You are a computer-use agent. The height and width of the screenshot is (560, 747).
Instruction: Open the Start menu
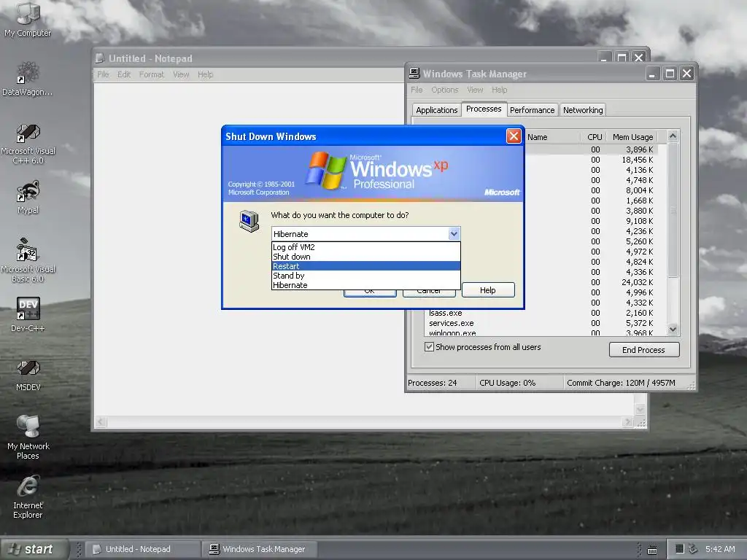point(34,549)
